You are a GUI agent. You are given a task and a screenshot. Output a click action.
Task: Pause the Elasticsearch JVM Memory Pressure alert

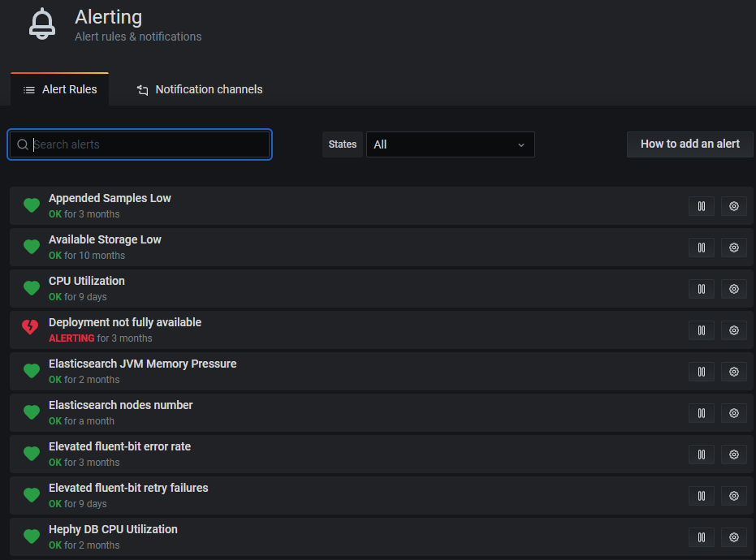702,372
